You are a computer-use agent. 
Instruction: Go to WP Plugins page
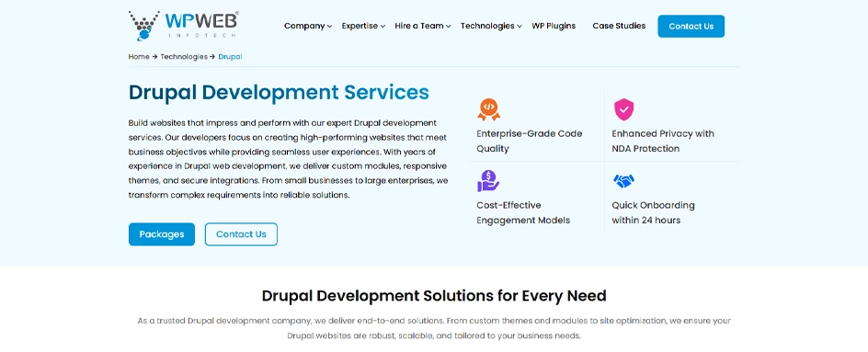coord(554,26)
